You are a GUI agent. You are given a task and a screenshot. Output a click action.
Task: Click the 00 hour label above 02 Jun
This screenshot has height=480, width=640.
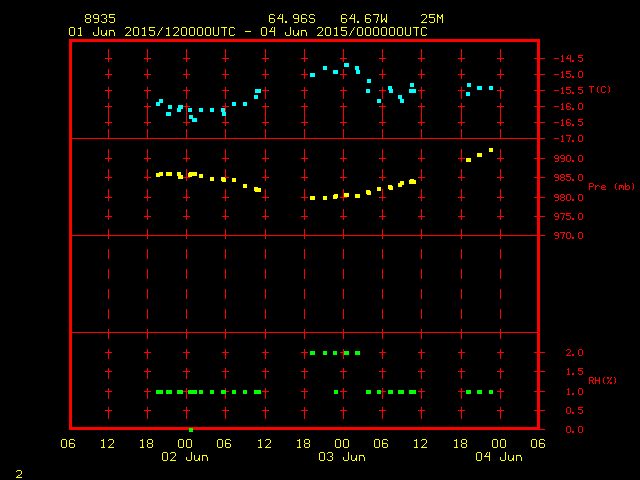point(185,444)
